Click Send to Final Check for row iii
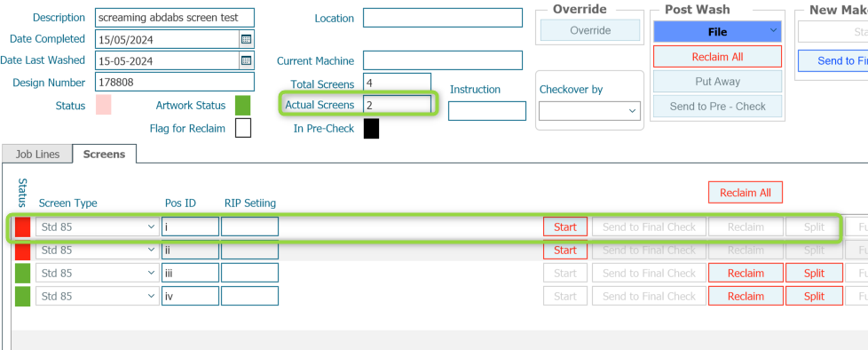 pos(649,273)
